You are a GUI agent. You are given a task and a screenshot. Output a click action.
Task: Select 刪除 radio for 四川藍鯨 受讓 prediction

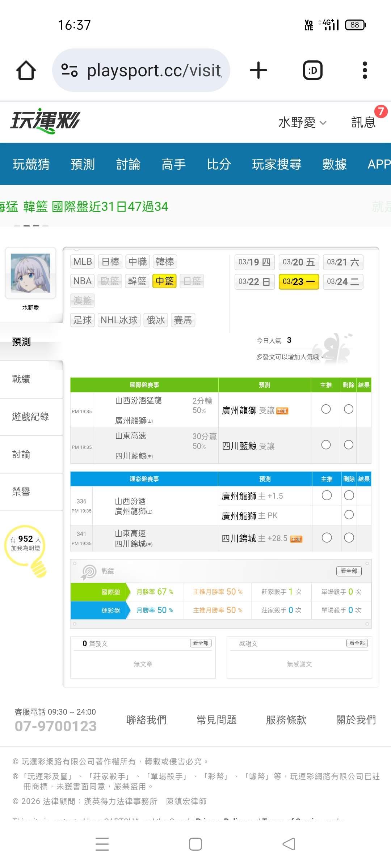tap(349, 444)
